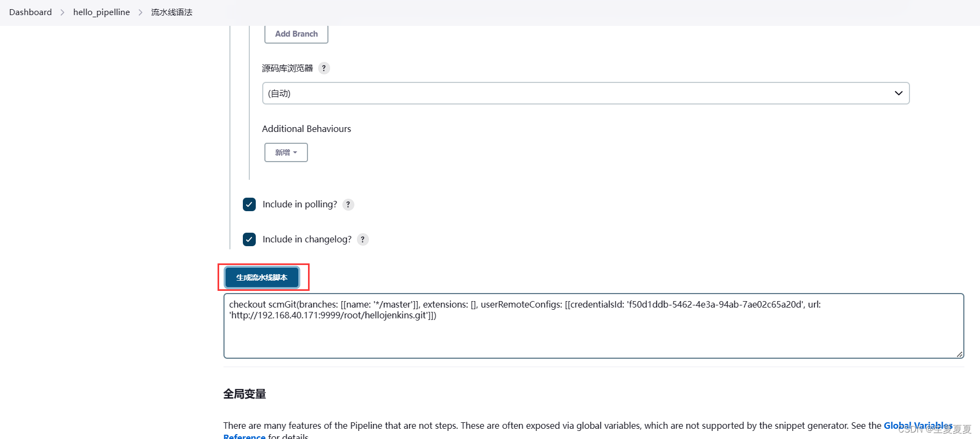Screen dimensions: 980x439
Task: Uncheck Include in polling checkbox
Action: pos(249,204)
